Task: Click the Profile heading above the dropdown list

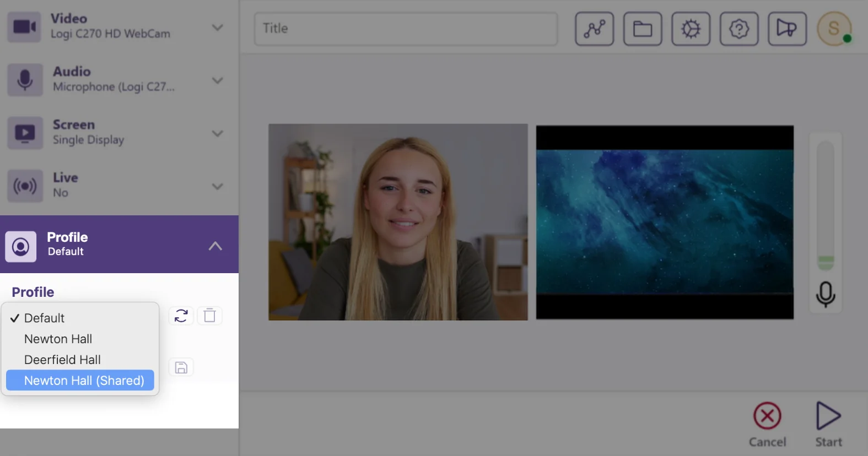Action: click(x=33, y=292)
